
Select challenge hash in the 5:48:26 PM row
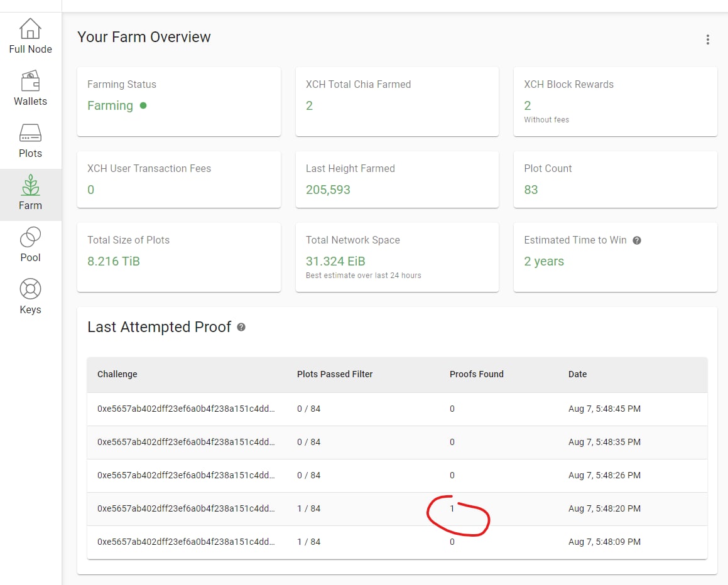186,475
